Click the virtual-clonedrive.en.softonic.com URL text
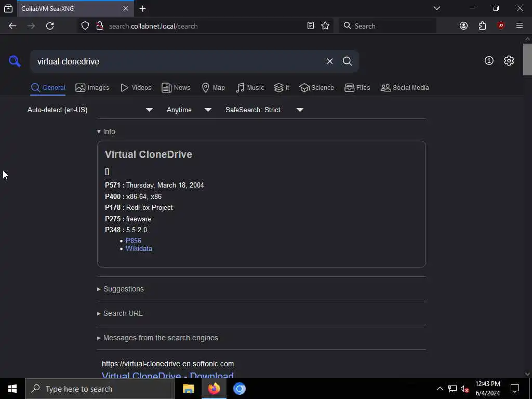Image resolution: width=532 pixels, height=399 pixels. coord(168,364)
